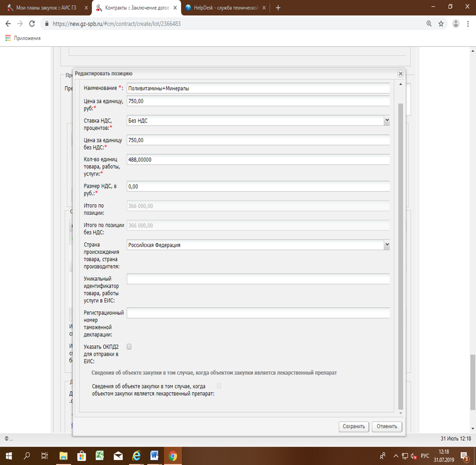Open the Windows Start menu
Screen dimensions: 476x465
point(9,456)
